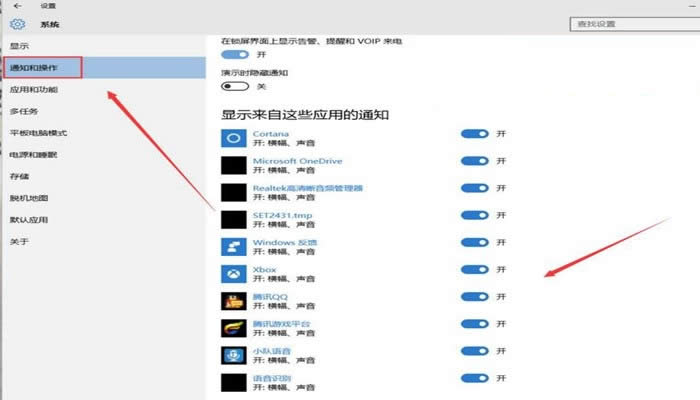Disable Microsoft OneDrive notifications toggle
The width and height of the screenshot is (700, 400).
point(475,160)
